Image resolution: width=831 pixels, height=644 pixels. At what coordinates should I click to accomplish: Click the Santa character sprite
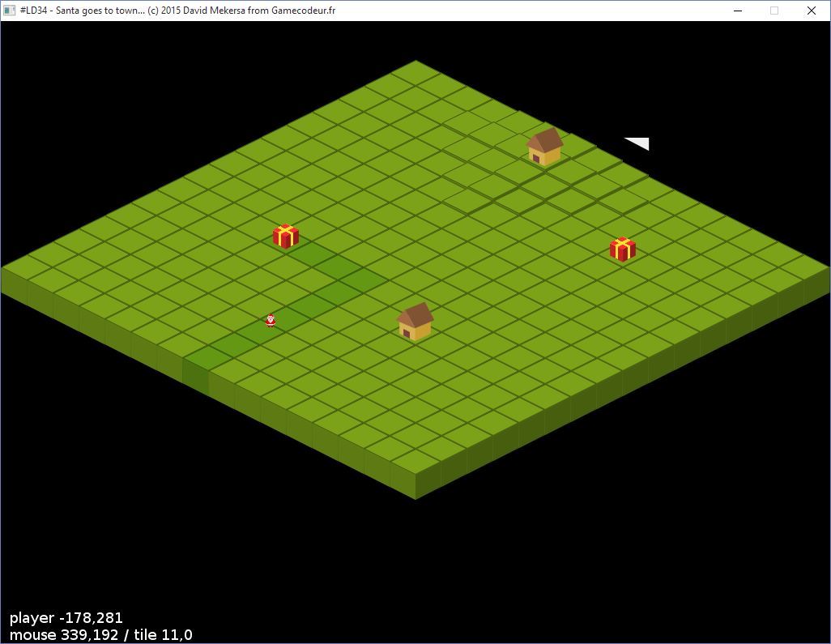point(271,320)
